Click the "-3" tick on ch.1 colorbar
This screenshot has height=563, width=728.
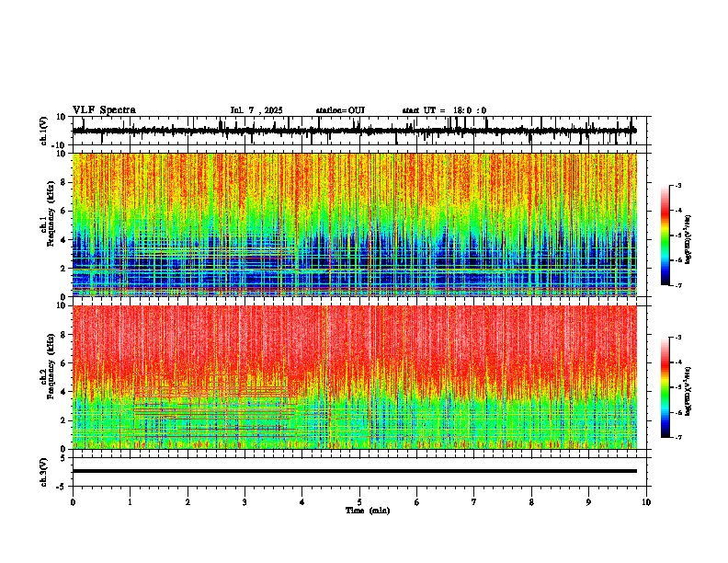click(x=678, y=186)
